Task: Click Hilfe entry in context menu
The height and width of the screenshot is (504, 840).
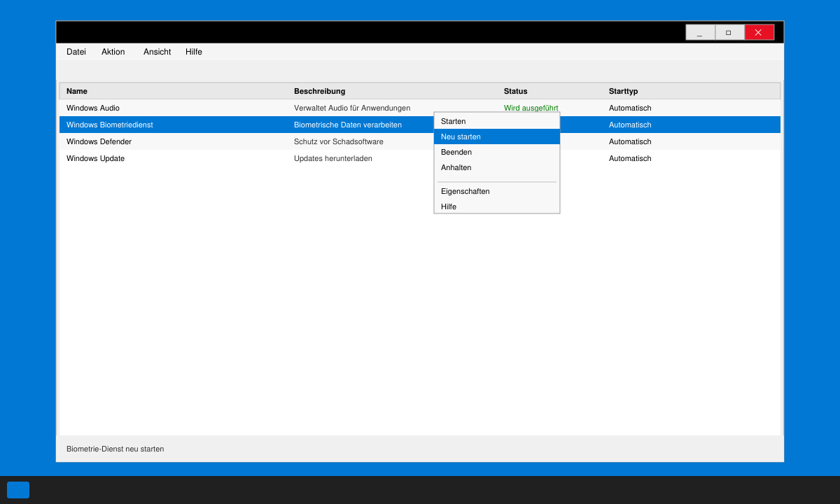Action: coord(497,206)
